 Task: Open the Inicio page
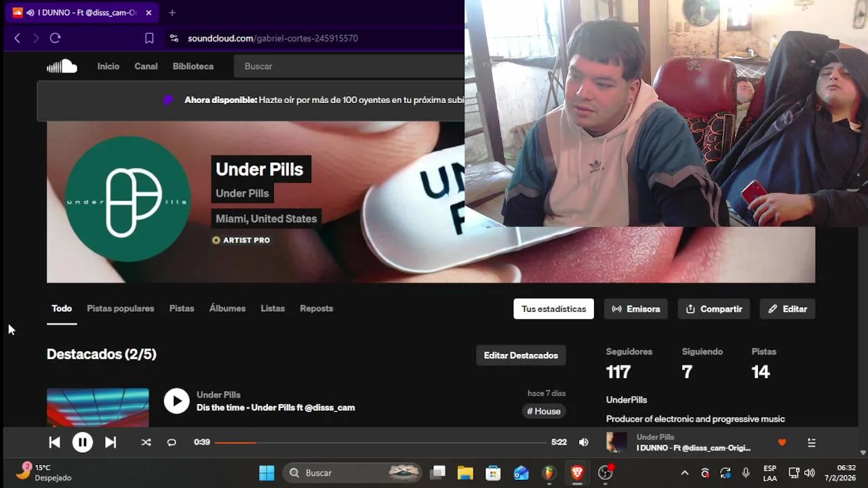coord(108,66)
